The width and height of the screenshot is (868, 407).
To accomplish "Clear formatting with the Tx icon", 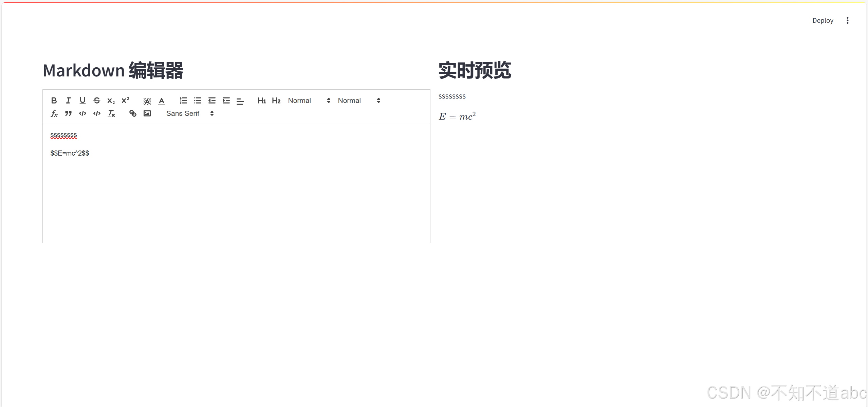I will [111, 113].
